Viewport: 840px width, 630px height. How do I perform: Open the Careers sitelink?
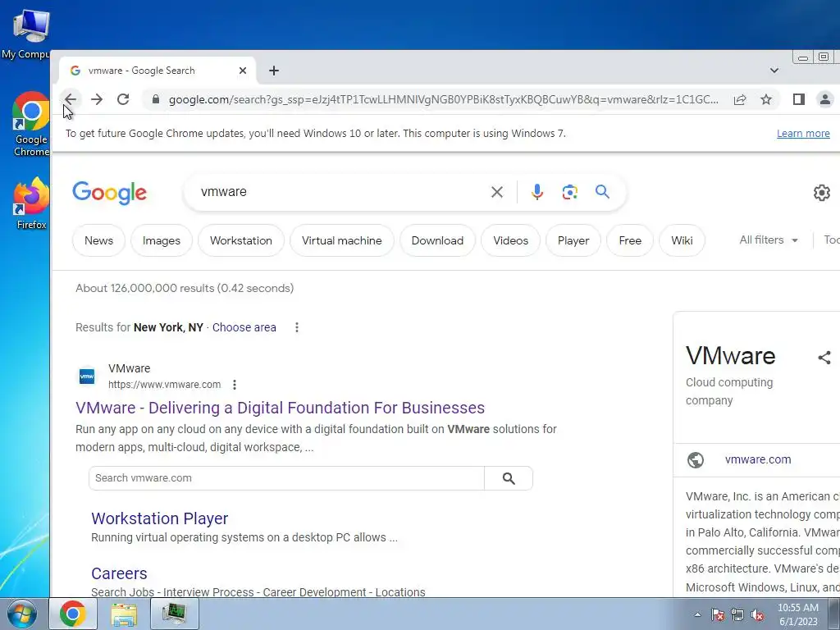coord(119,573)
